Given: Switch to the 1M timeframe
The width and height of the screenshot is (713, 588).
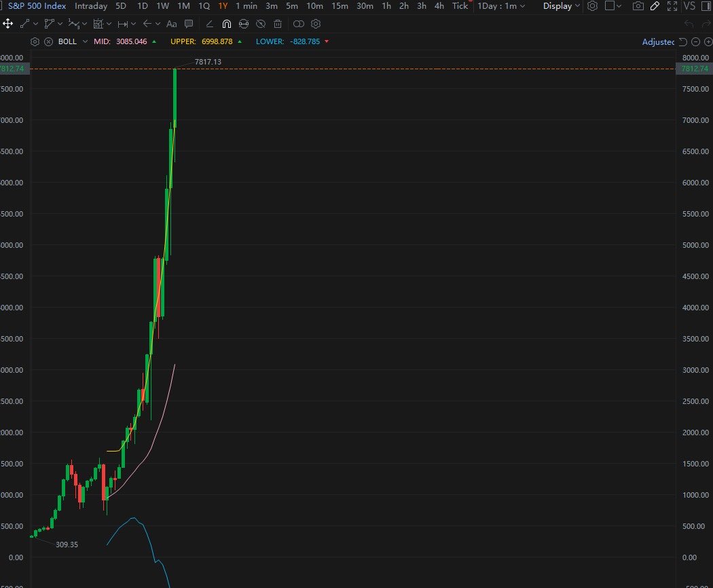Looking at the screenshot, I should tap(184, 6).
